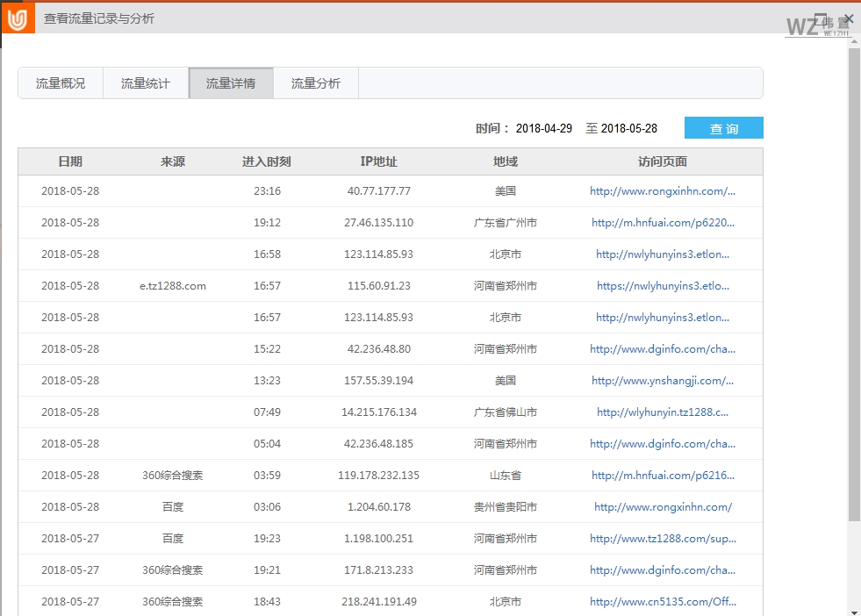Viewport: 861px width, 616px height.
Task: Open the cn5135.com Off link
Action: 665,601
